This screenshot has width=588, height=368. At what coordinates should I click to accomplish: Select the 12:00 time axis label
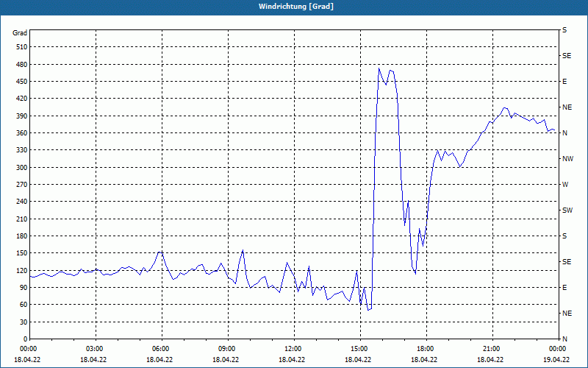tap(292, 348)
